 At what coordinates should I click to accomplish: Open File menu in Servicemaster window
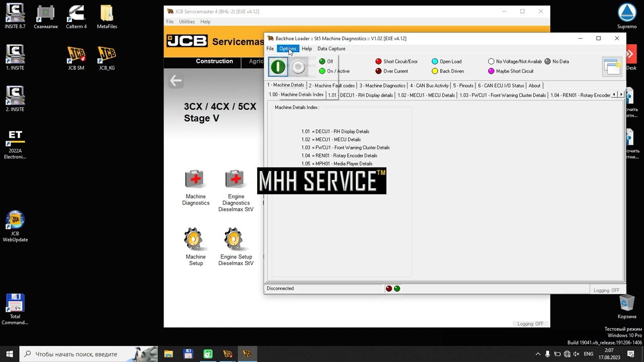pos(170,22)
